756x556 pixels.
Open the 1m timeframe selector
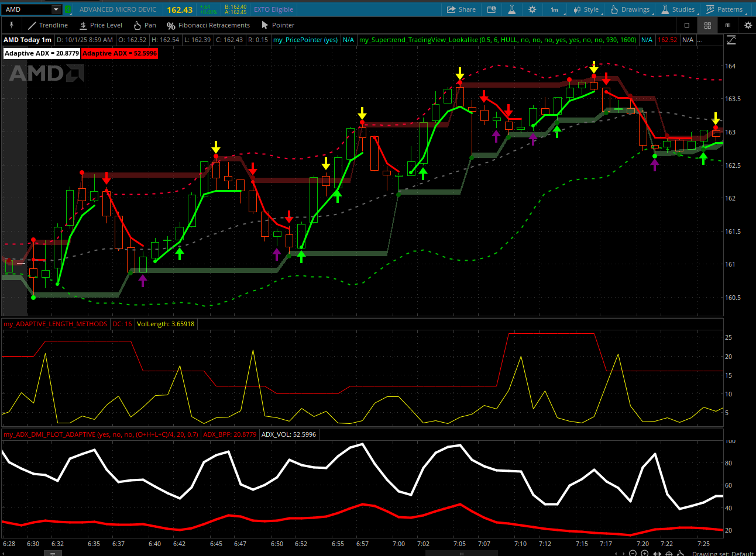tap(554, 9)
